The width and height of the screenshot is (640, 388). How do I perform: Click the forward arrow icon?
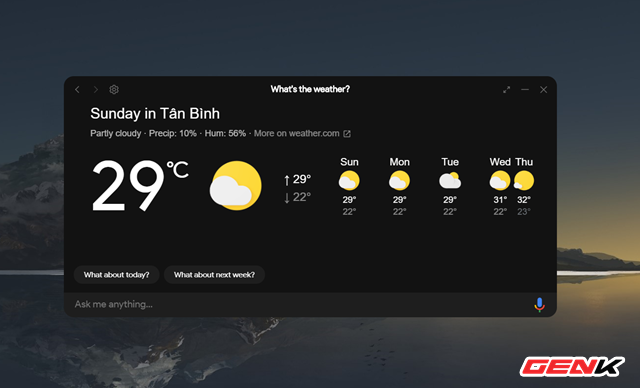click(96, 89)
